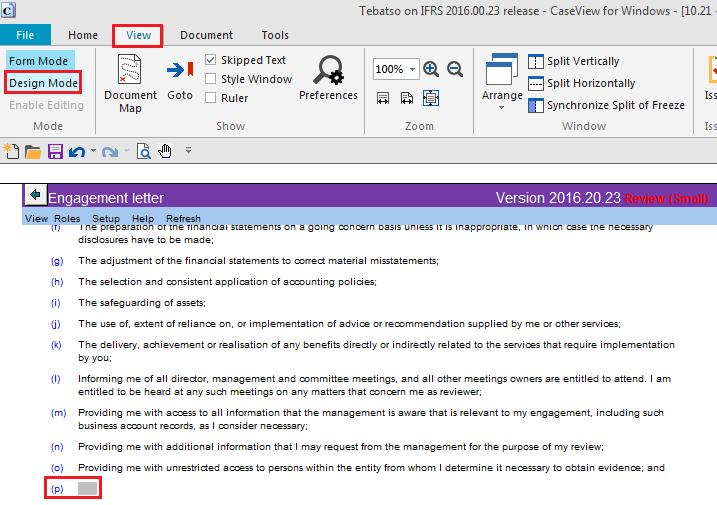Enable the Style Window checkbox

click(x=211, y=79)
